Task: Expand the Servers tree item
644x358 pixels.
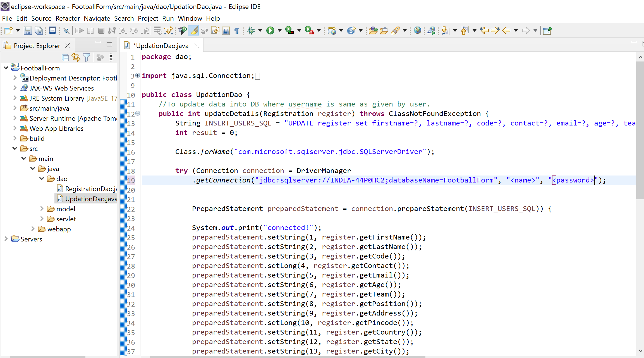Action: 6,239
